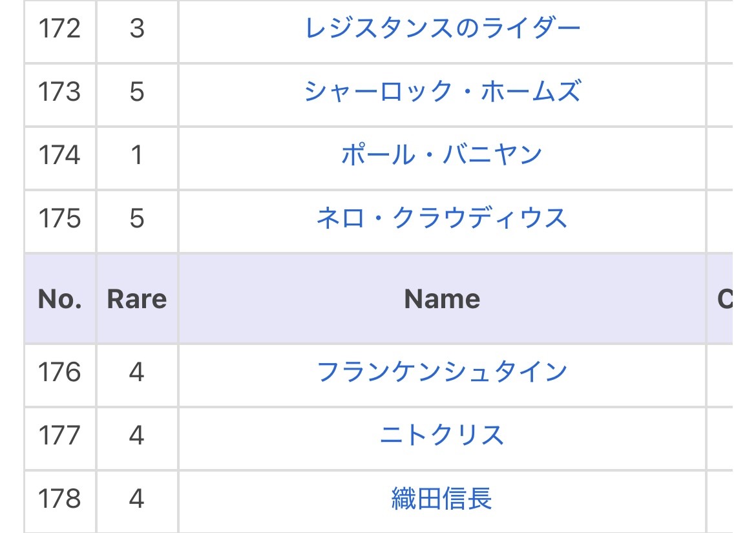Click the number cell 175
This screenshot has height=533, width=756.
coord(60,218)
